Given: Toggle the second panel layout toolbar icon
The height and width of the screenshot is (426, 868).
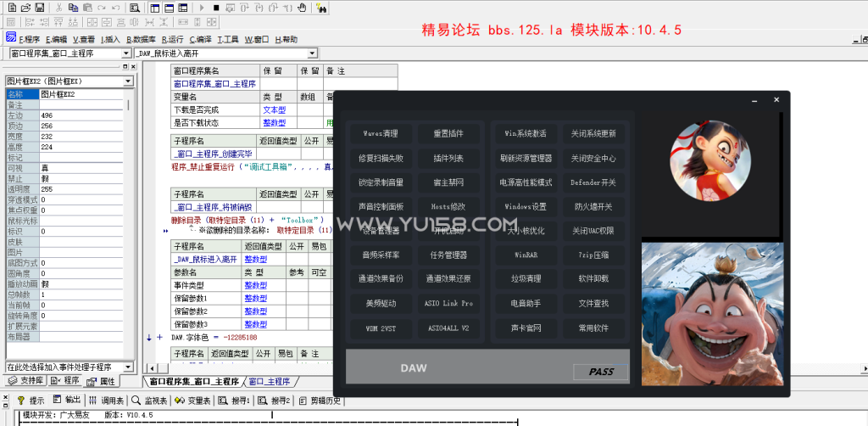Looking at the screenshot, I should (x=169, y=8).
